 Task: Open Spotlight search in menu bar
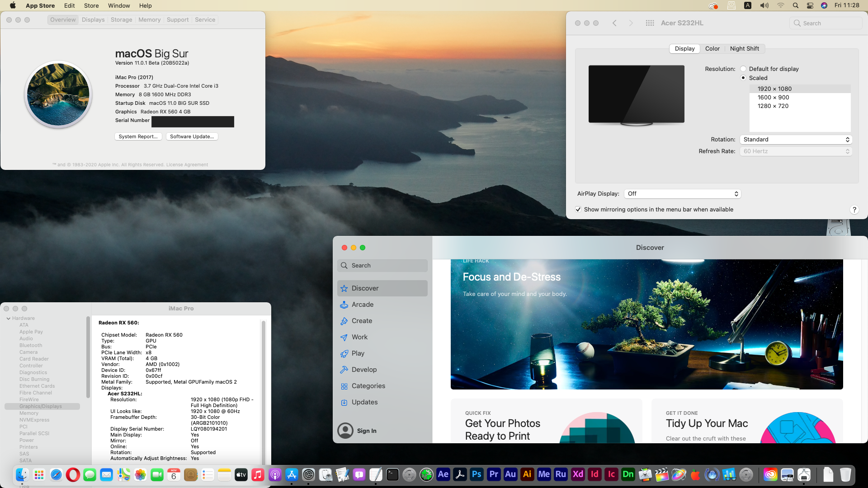pyautogui.click(x=795, y=5)
